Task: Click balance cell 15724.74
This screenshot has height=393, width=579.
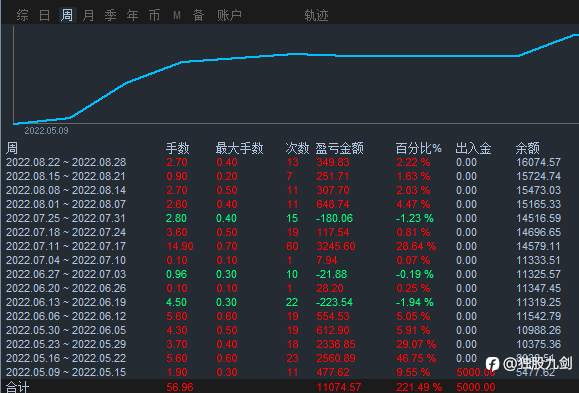Action: click(x=538, y=176)
